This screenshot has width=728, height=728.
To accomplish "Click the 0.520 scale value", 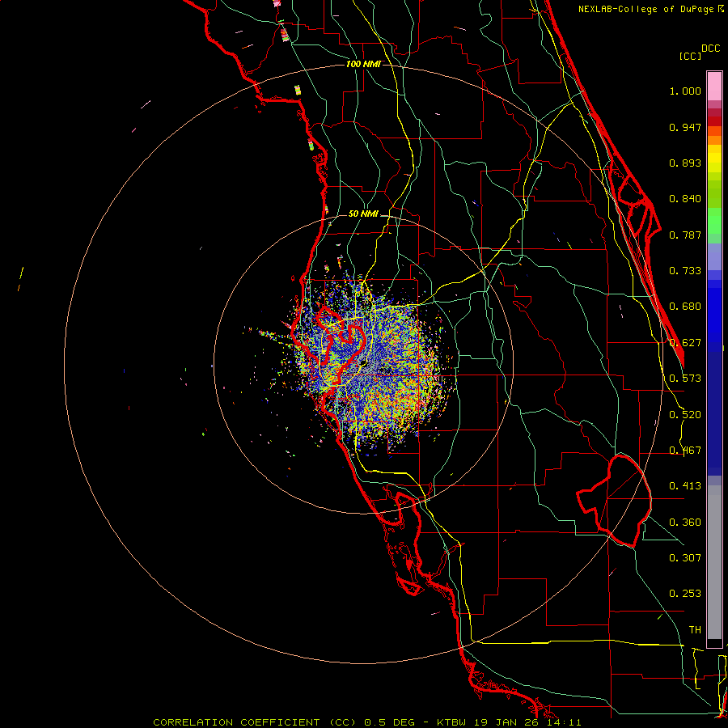I will pos(685,415).
